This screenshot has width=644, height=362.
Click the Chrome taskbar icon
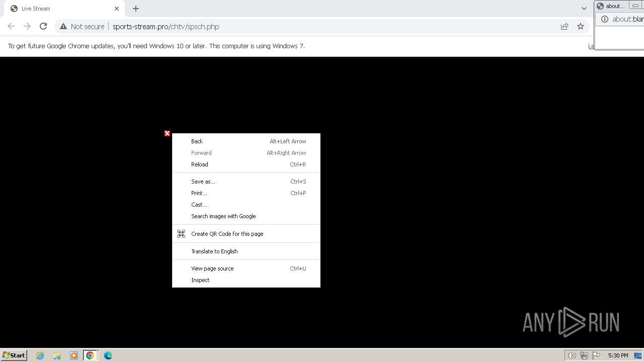tap(90, 355)
